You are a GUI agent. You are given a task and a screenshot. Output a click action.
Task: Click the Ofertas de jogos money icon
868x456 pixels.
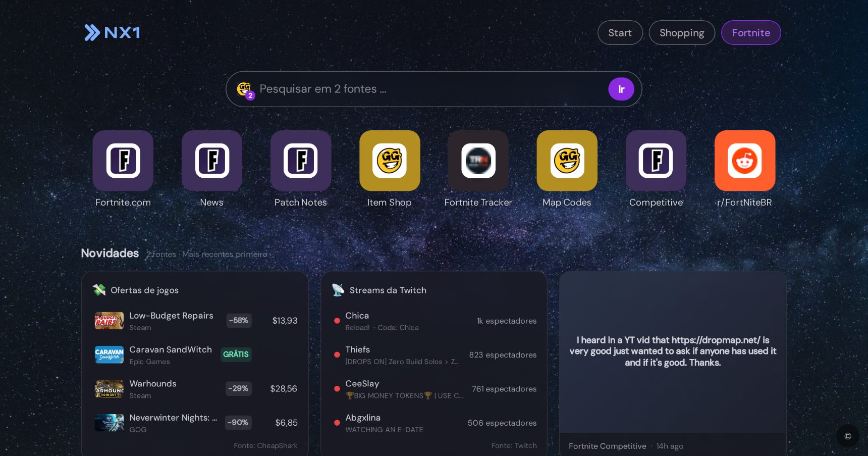pos(99,290)
